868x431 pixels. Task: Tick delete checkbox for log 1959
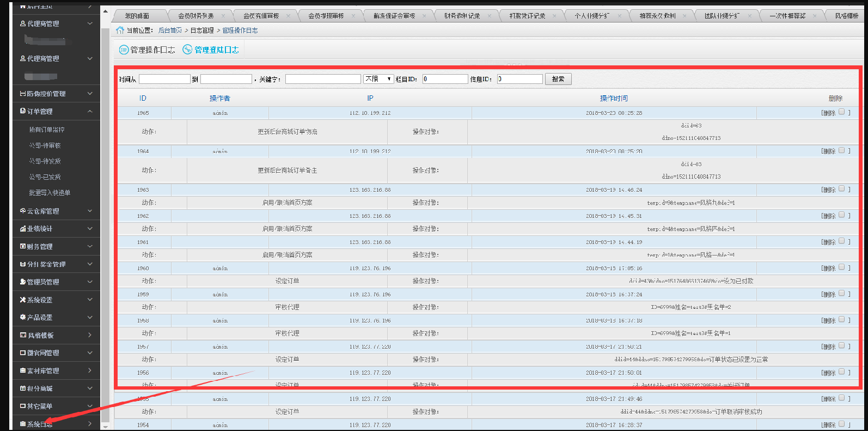point(841,293)
